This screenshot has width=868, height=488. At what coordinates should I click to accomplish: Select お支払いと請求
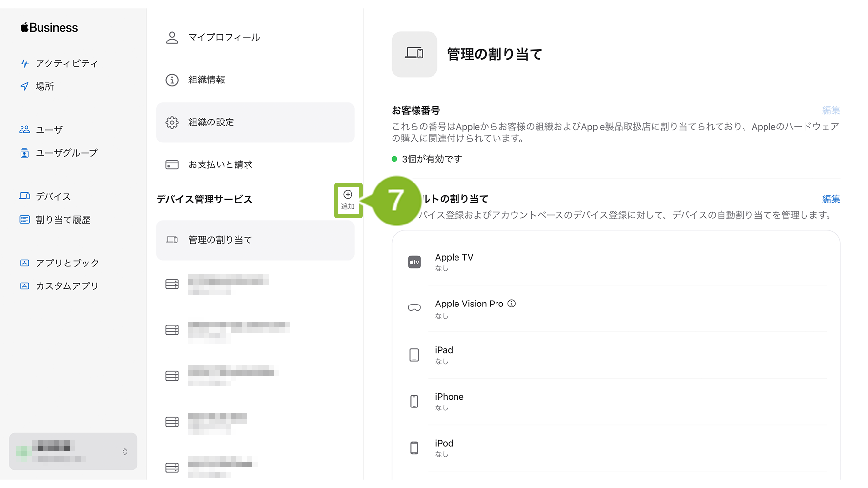coord(255,165)
